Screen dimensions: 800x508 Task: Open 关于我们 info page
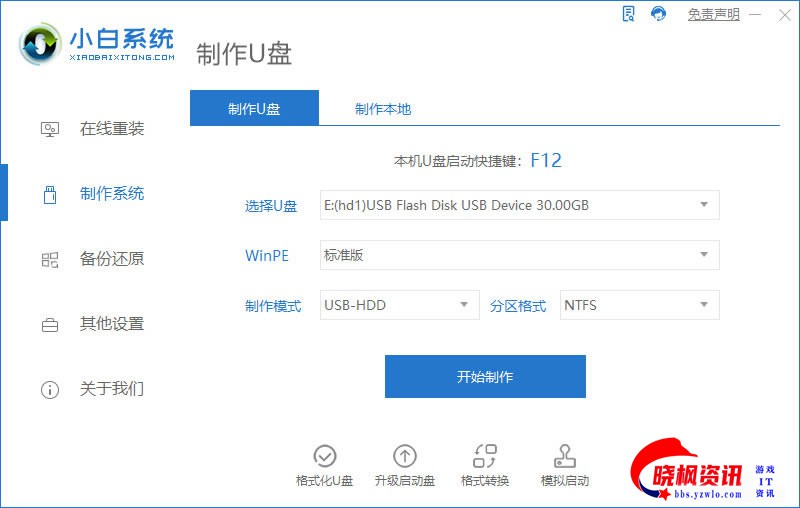[x=92, y=389]
